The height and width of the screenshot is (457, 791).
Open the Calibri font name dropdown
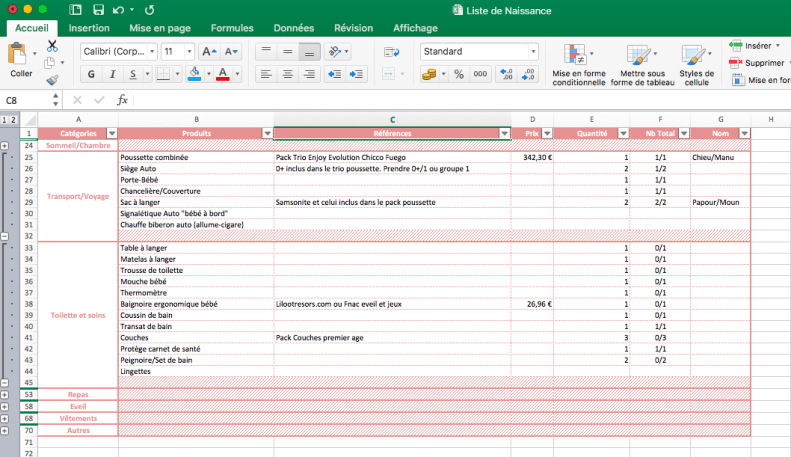click(x=150, y=51)
